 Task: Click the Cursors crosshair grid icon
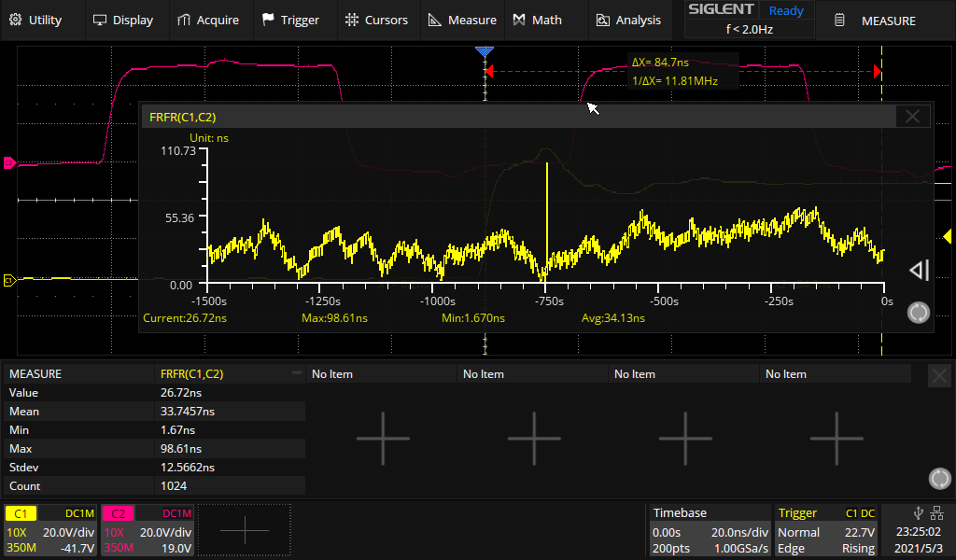click(x=352, y=21)
